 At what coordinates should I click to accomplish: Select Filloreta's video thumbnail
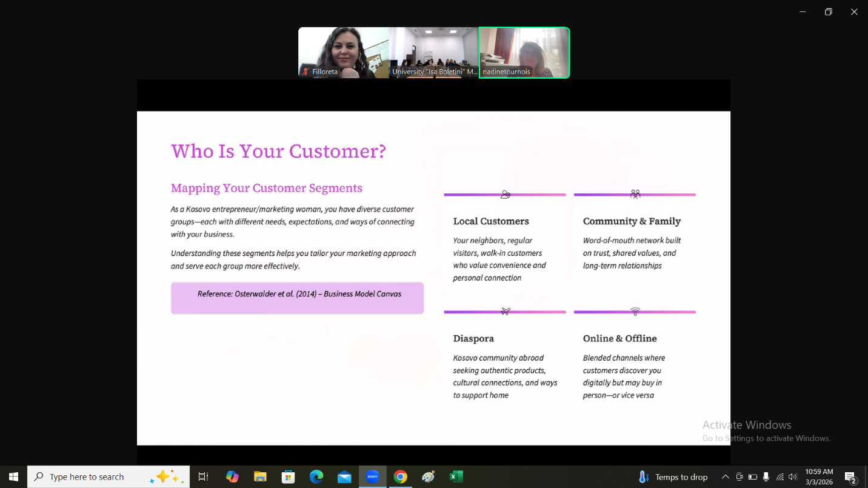tap(344, 52)
